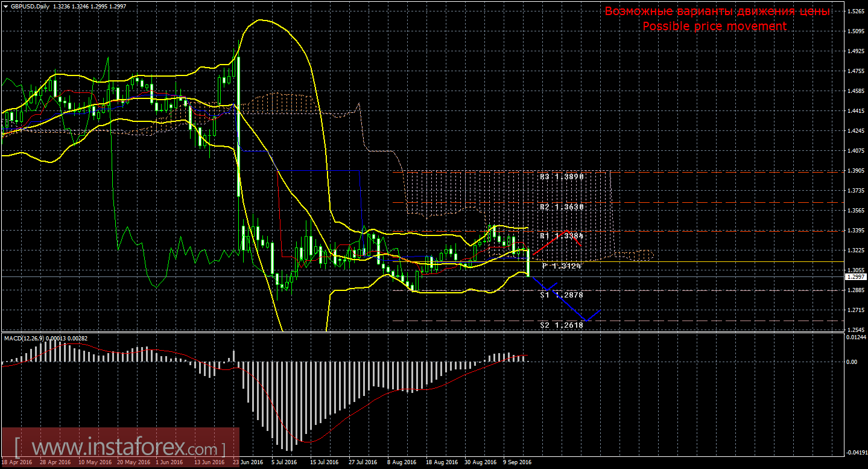Image resolution: width=868 pixels, height=469 pixels.
Task: Click the 8 Aug 2016 date label
Action: click(402, 462)
